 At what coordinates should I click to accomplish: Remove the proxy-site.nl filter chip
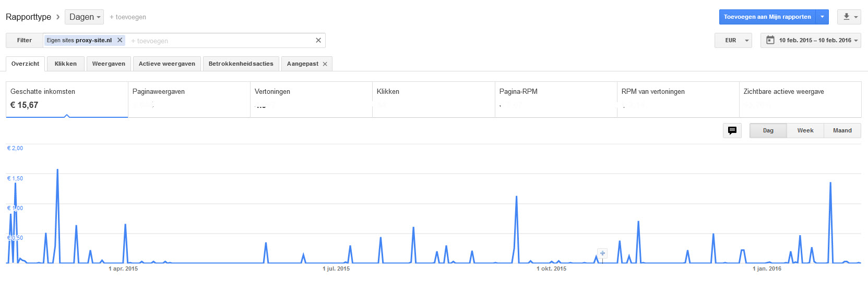tap(120, 40)
